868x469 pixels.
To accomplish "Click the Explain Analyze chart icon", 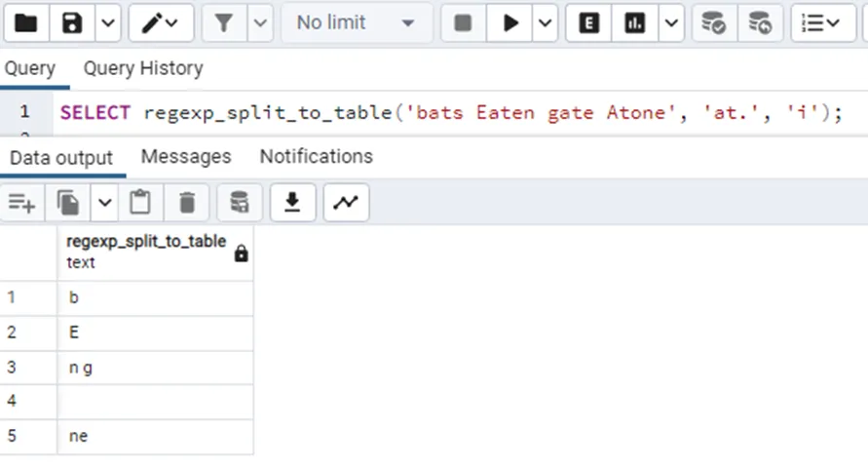I will [x=635, y=23].
